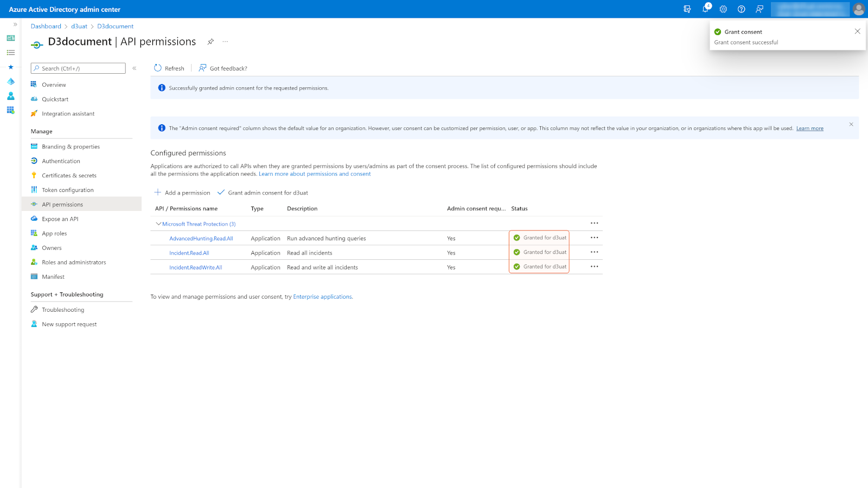The width and height of the screenshot is (868, 488).
Task: Open the All services list icon
Action: click(x=10, y=53)
